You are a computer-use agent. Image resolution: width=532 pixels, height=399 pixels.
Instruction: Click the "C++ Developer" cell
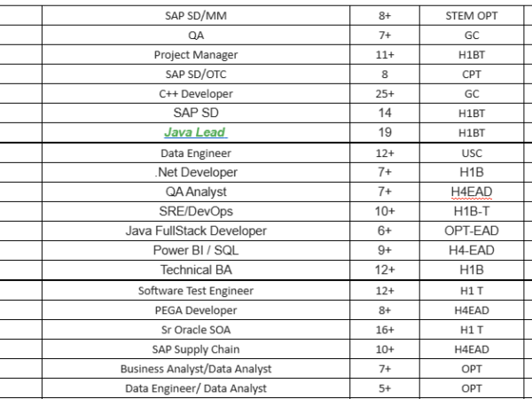click(195, 93)
